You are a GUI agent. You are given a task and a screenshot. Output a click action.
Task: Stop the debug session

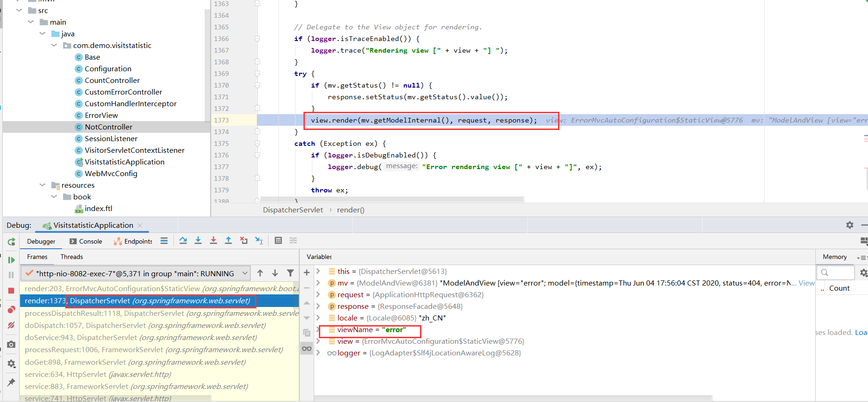pyautogui.click(x=12, y=291)
